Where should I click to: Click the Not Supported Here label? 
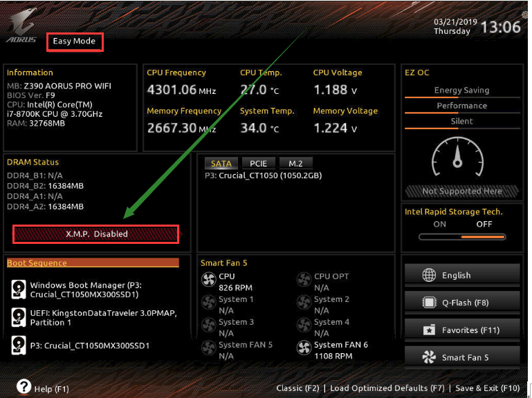click(x=461, y=191)
